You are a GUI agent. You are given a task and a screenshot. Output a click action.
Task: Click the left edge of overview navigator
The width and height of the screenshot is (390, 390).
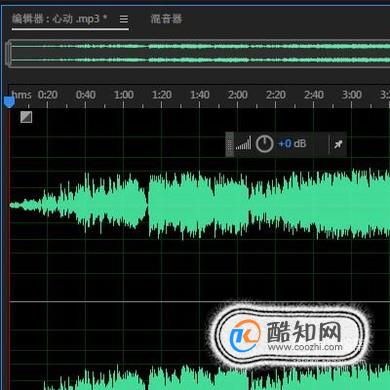tap(8, 53)
